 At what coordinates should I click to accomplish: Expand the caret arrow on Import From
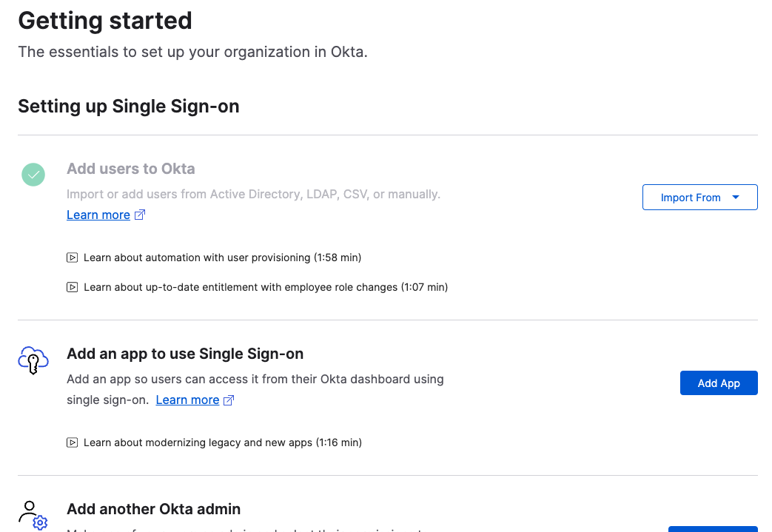(x=736, y=198)
